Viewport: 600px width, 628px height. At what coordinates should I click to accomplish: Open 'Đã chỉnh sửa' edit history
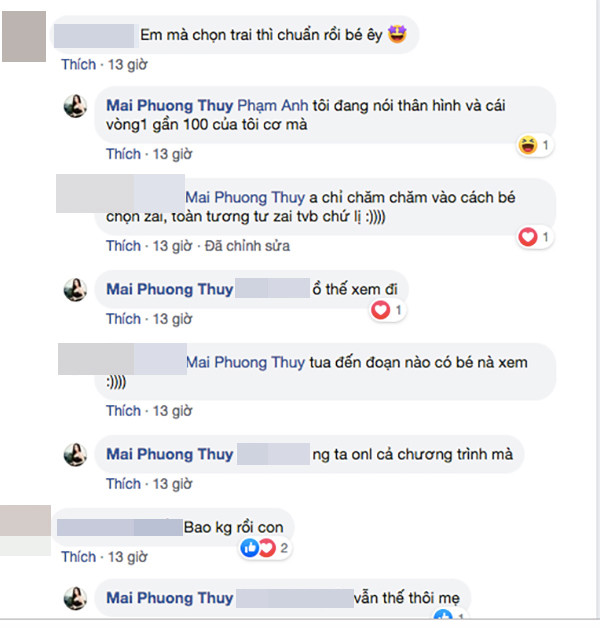(247, 246)
